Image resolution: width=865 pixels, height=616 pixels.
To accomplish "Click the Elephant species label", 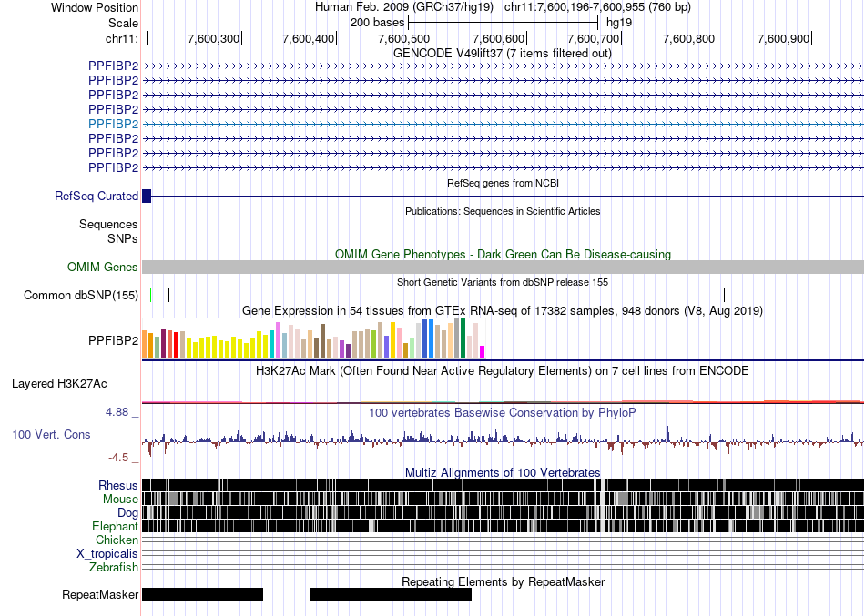I will 115,526.
